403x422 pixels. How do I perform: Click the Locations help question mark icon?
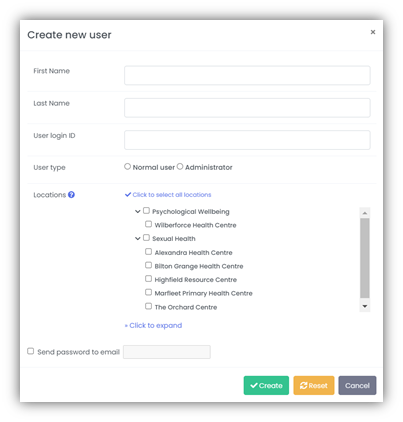71,195
